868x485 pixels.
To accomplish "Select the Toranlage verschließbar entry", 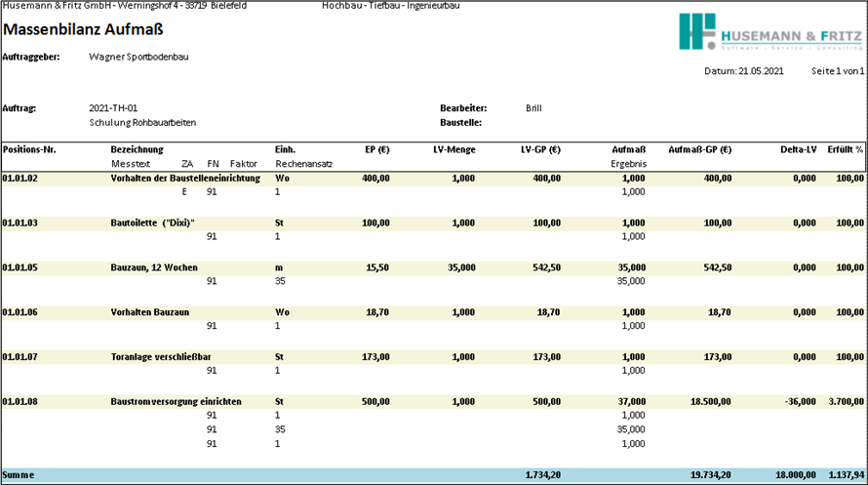I will click(x=161, y=357).
